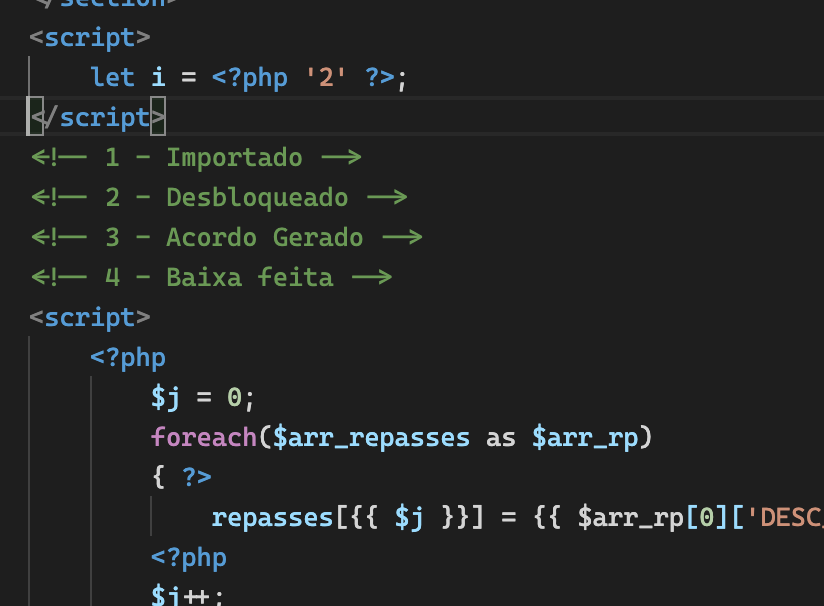Screen dimensions: 824x606
Task: Click the <?php opening tag below script
Action: [127, 357]
